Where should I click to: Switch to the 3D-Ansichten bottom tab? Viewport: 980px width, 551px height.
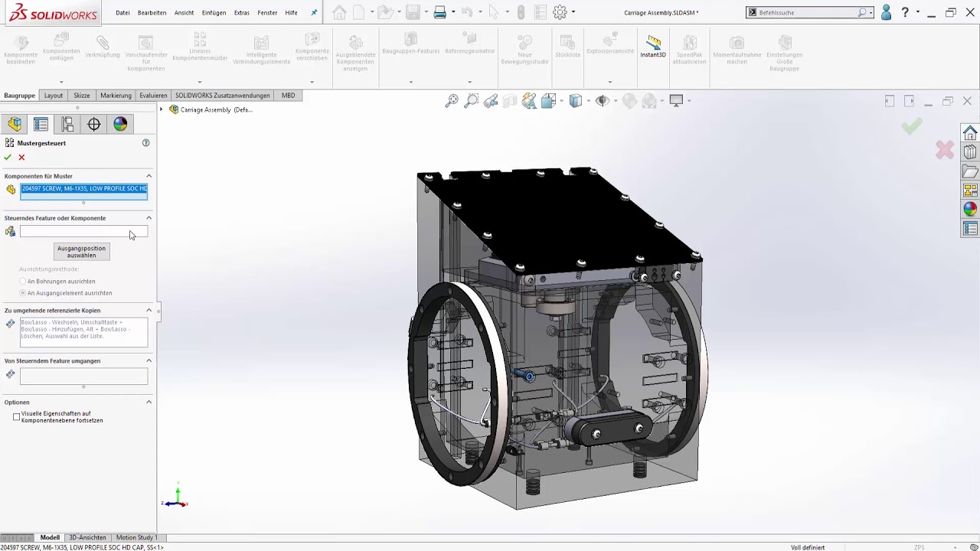(87, 537)
